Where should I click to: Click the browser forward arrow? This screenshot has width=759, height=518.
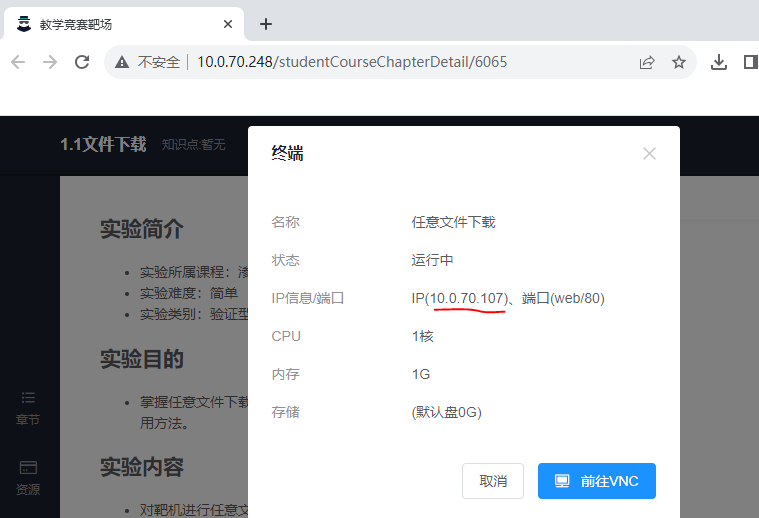click(50, 62)
